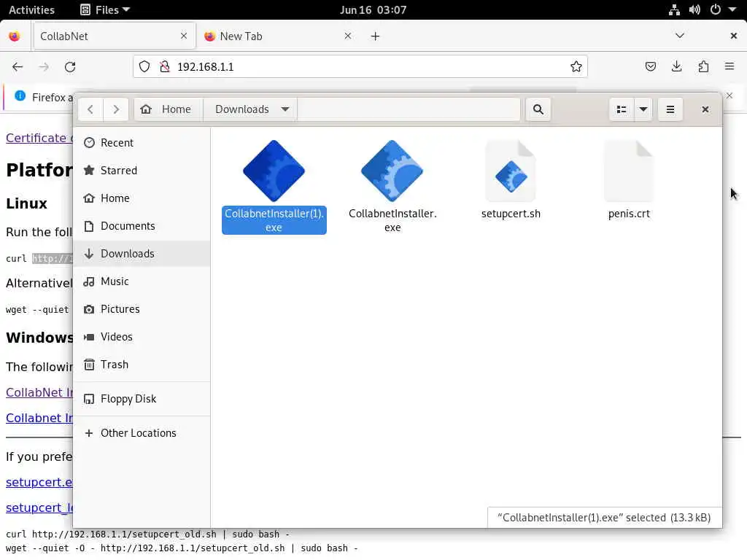Open Trash in Files sidebar
This screenshot has width=747, height=560.
[x=142, y=365]
